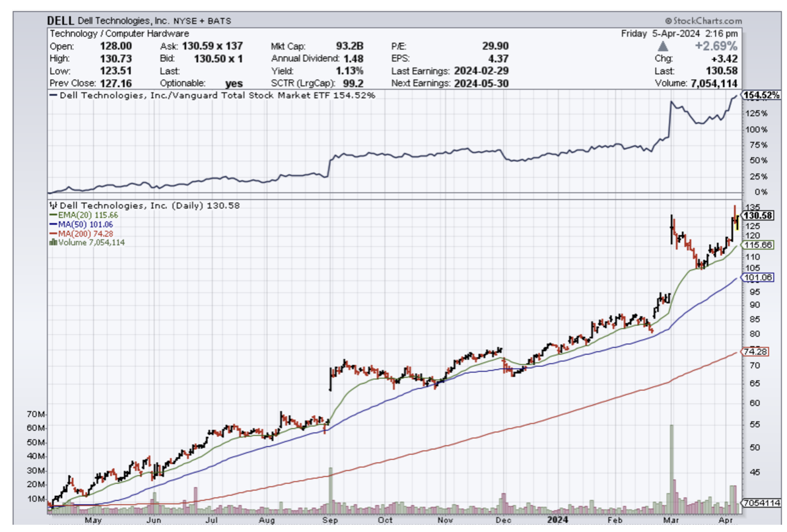The height and width of the screenshot is (532, 787).
Task: Click the Sep month label on the date axis
Action: (x=328, y=520)
